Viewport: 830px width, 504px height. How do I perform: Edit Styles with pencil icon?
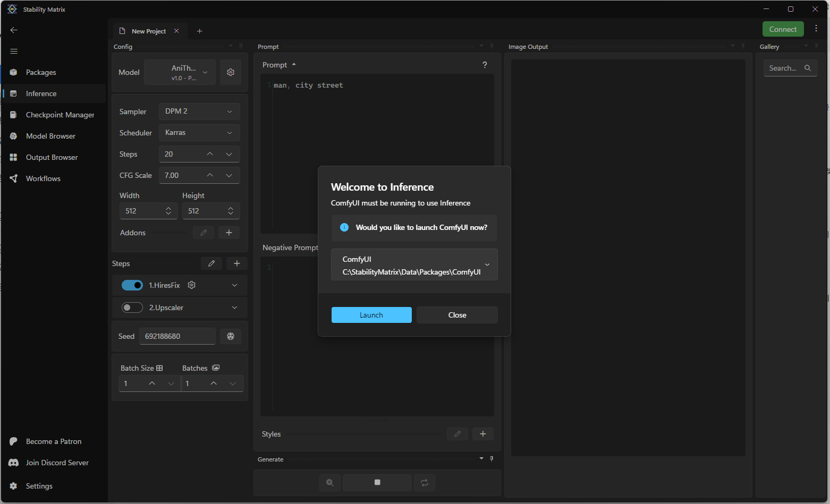458,434
